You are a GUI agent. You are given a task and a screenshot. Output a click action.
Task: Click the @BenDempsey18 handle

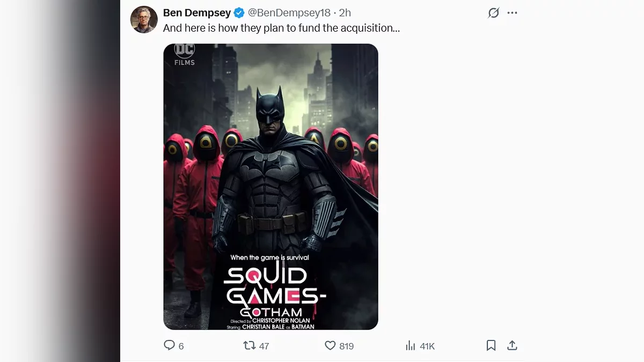289,13
